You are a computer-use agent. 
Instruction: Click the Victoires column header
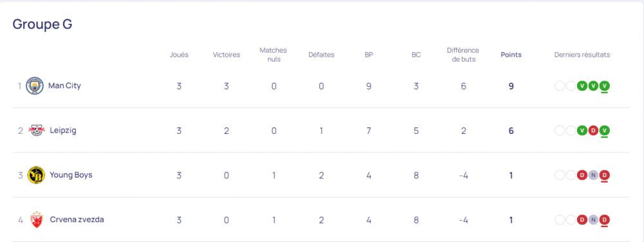click(x=226, y=55)
